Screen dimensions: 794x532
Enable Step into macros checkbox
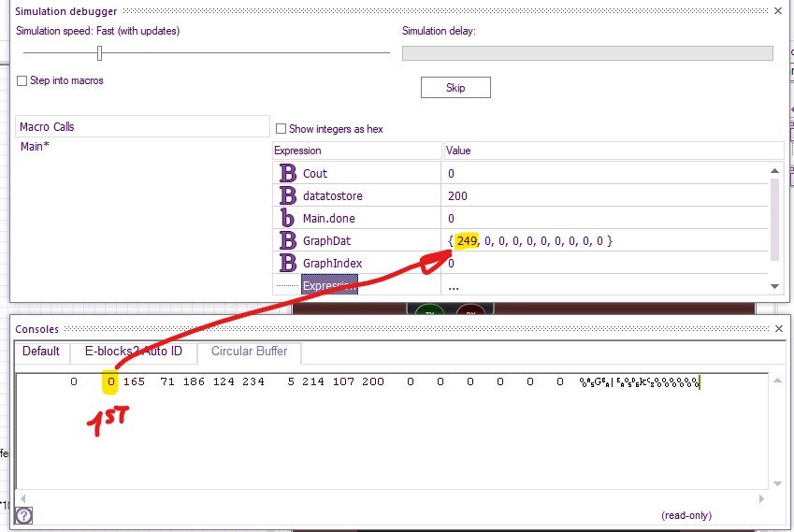[22, 81]
